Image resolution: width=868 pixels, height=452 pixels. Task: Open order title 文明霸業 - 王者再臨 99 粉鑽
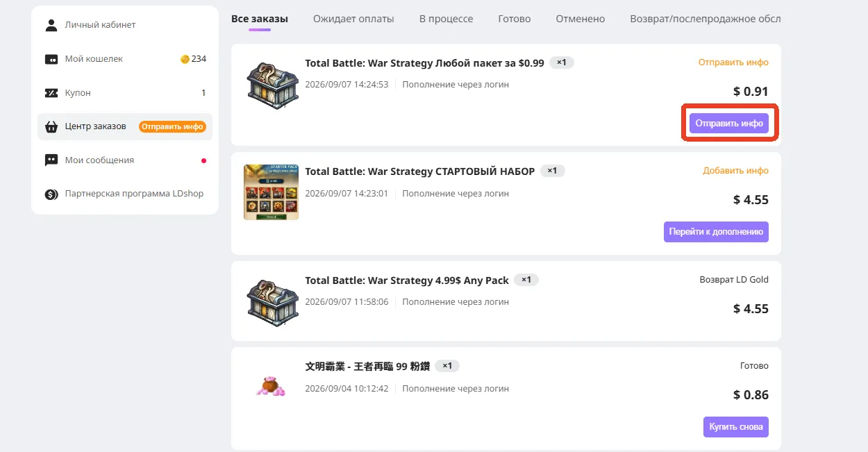pos(367,367)
